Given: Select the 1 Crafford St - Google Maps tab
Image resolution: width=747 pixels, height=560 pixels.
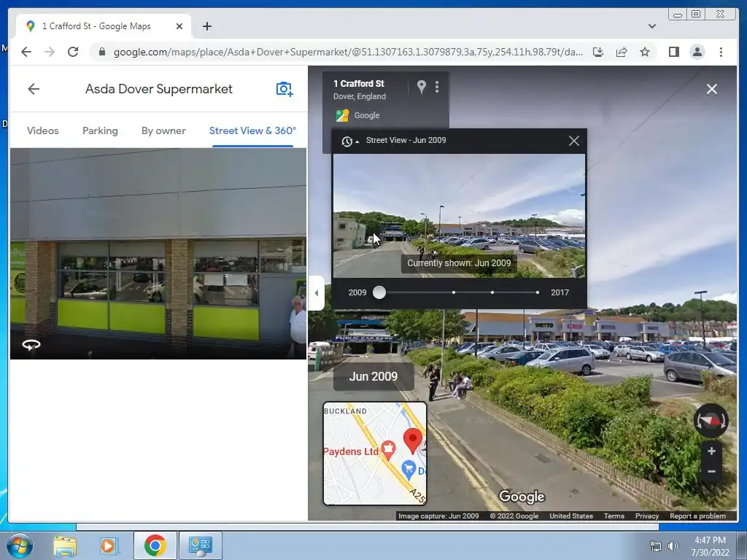Looking at the screenshot, I should (104, 26).
